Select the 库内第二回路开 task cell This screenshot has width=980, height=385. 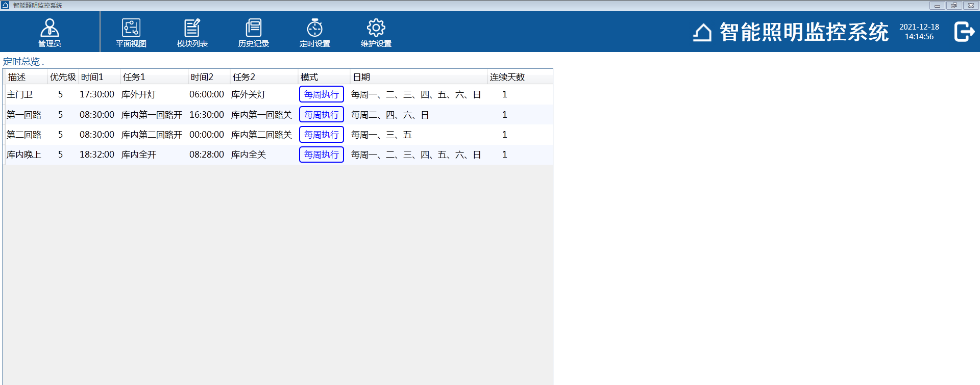[152, 135]
